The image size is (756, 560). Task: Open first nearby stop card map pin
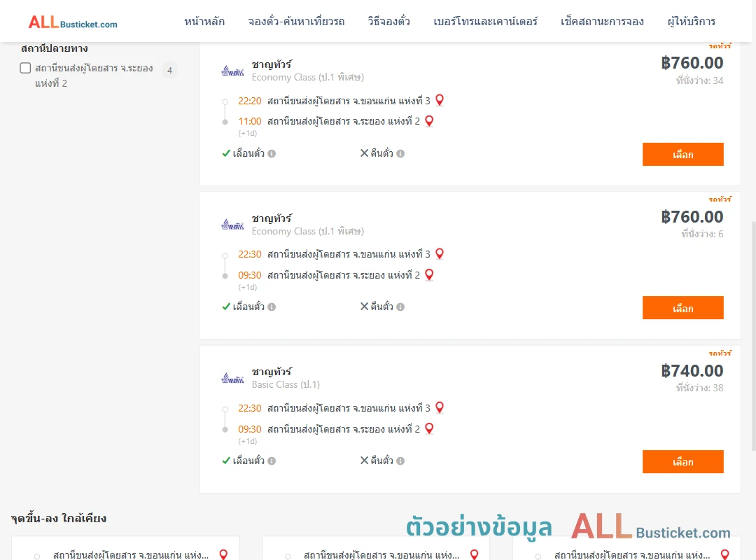223,554
